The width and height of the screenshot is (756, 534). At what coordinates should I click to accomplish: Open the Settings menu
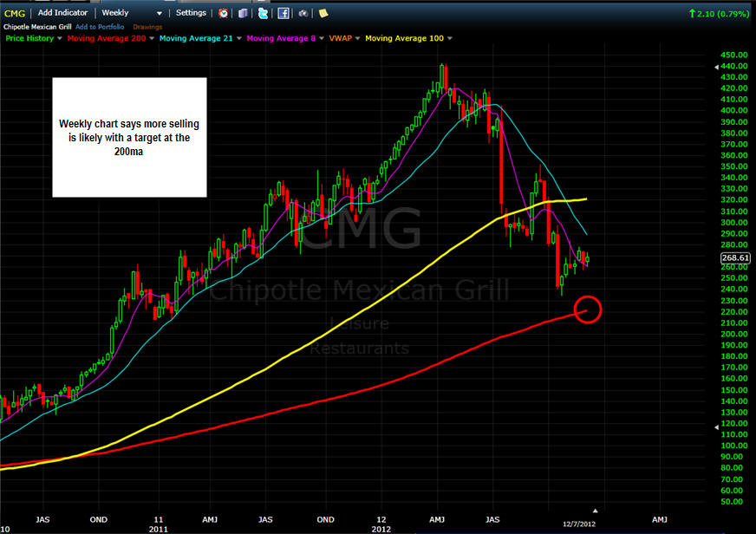click(191, 13)
